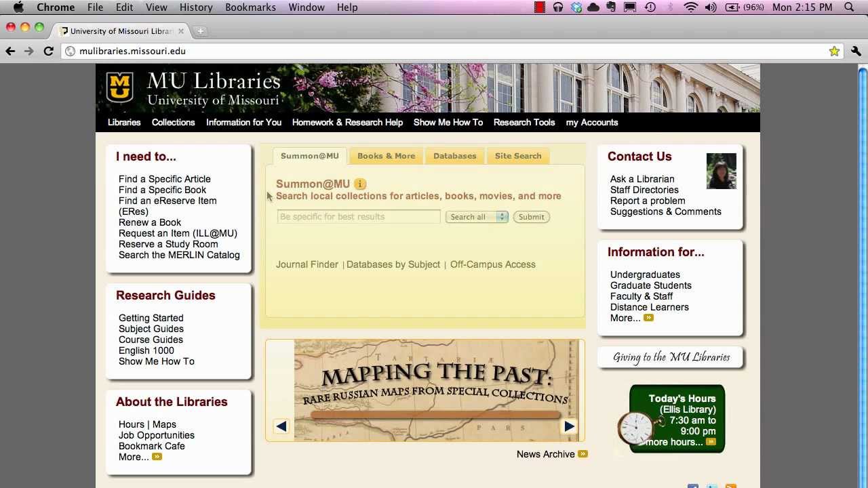The image size is (868, 488).
Task: Bookmark page with the star icon
Action: tap(834, 51)
